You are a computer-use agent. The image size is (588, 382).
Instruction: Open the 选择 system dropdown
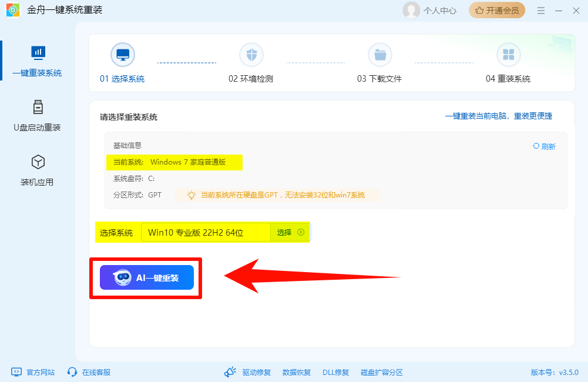288,232
